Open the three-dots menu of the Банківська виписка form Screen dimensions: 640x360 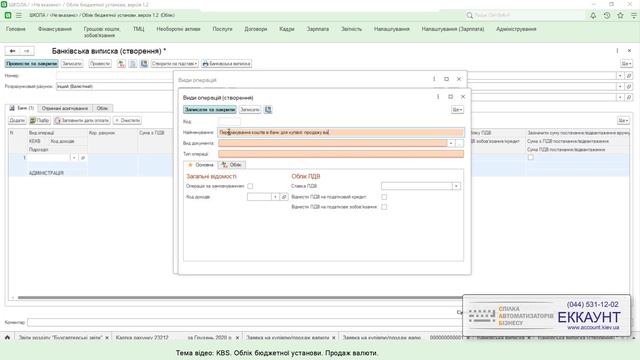click(617, 51)
